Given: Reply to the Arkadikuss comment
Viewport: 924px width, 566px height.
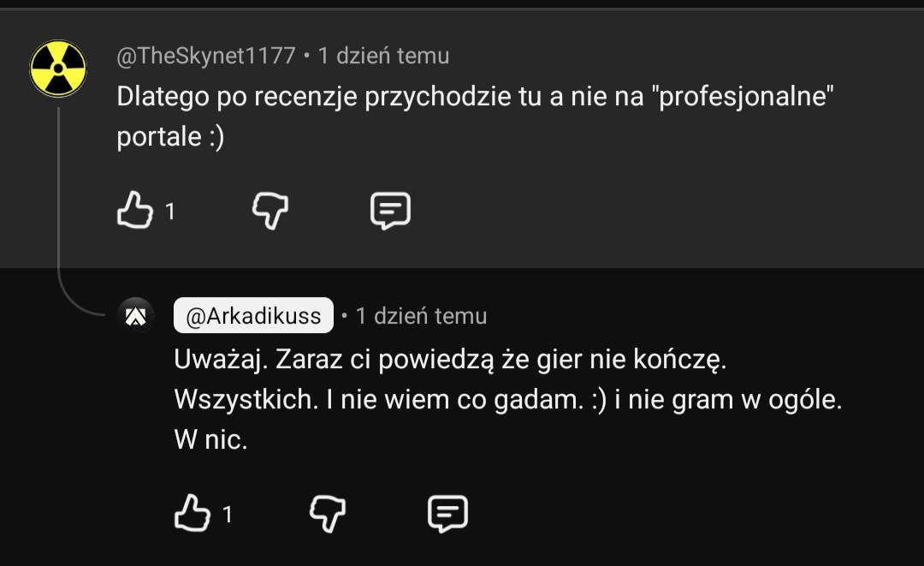Looking at the screenshot, I should (x=447, y=513).
